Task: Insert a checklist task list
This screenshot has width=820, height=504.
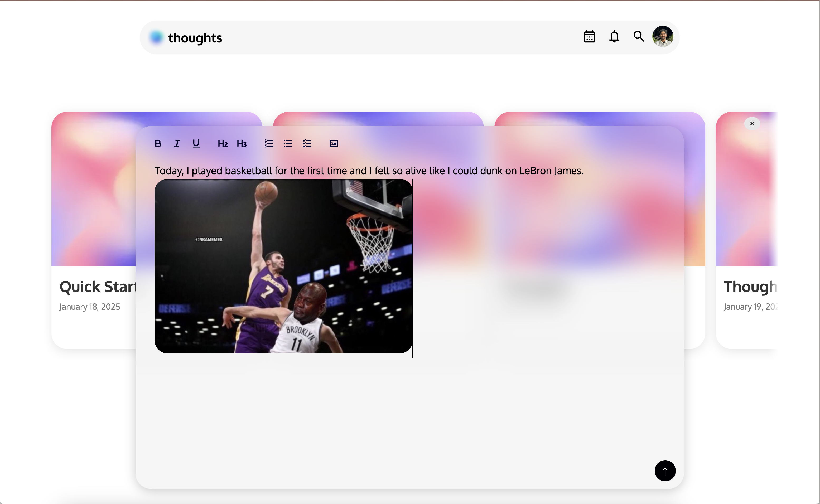Action: pos(307,144)
